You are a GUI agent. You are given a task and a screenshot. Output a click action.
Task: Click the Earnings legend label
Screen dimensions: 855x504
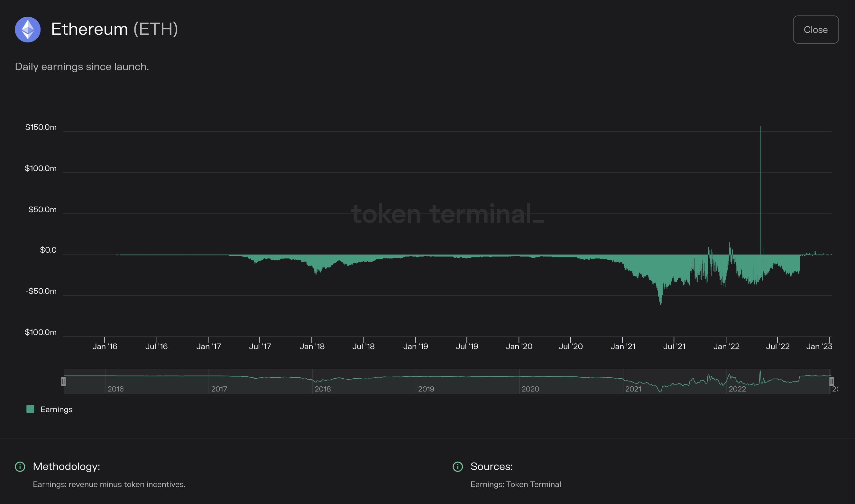56,409
